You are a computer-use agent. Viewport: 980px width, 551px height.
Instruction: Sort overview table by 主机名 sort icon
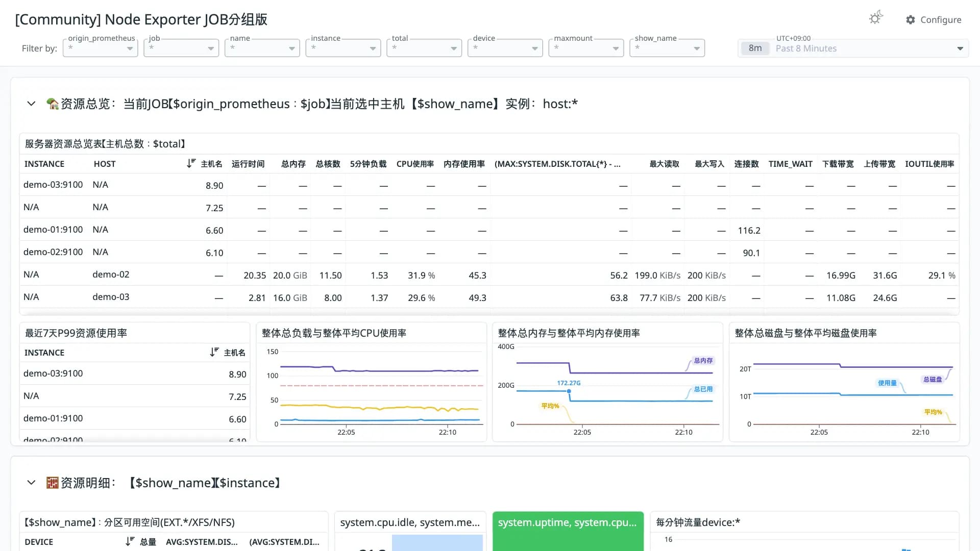click(191, 163)
